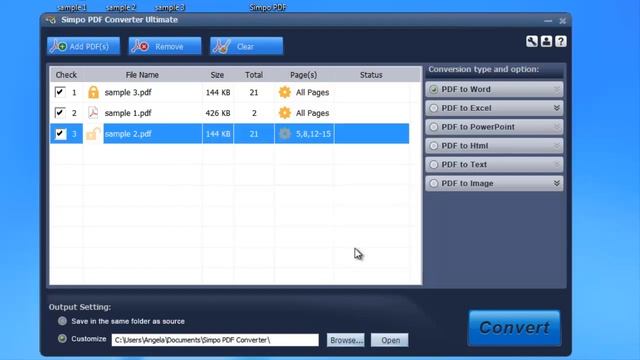The width and height of the screenshot is (640, 360).
Task: Click the PDF file icon on sample 1.pdf
Action: (93, 113)
